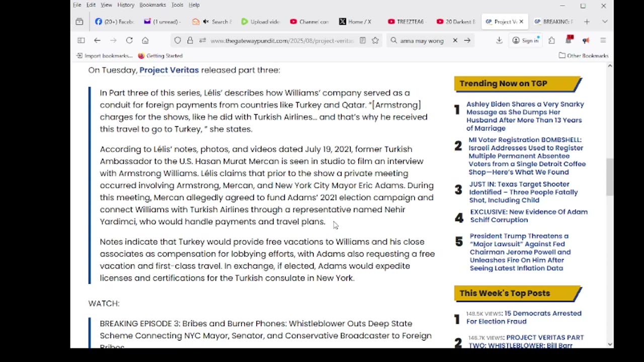View site security lock icon
Image resolution: width=644 pixels, height=362 pixels.
190,40
